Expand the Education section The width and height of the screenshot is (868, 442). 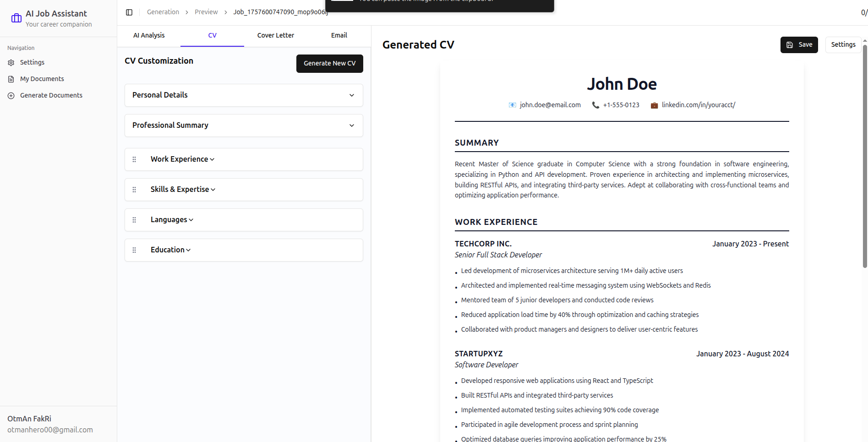coord(170,250)
